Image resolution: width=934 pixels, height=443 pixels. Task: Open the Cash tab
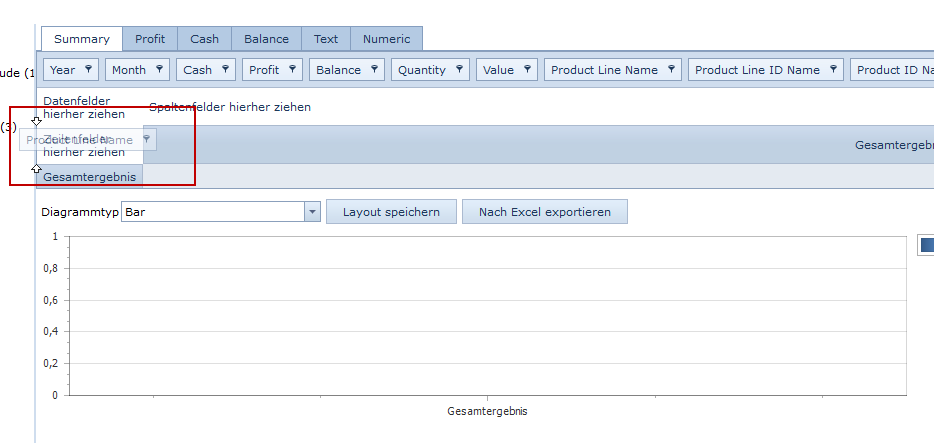[x=204, y=39]
